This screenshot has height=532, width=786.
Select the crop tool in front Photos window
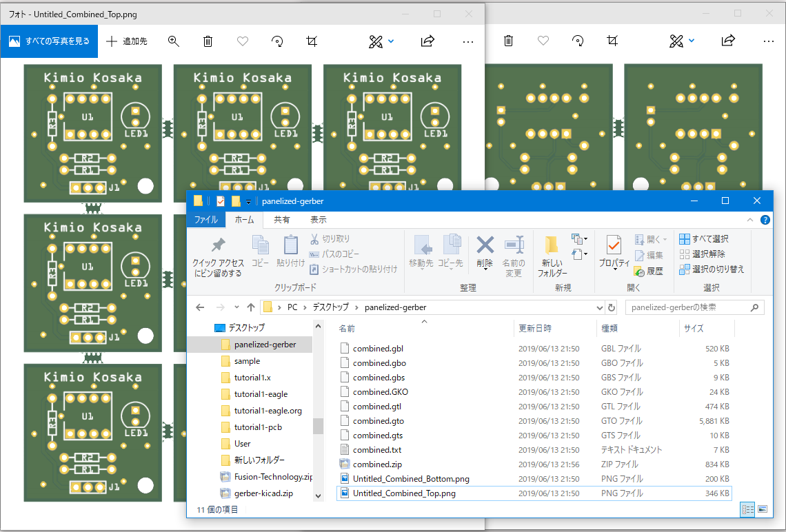(312, 41)
